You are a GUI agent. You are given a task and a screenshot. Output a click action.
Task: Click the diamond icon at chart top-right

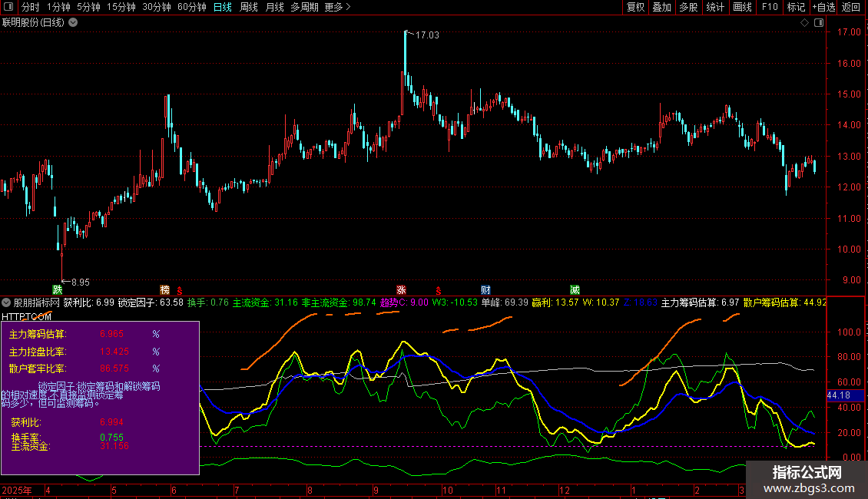coord(804,22)
